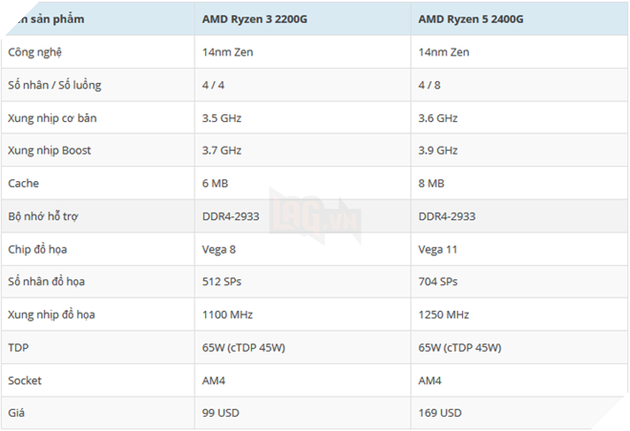Image resolution: width=630 pixels, height=431 pixels.
Task: Select the '3.9 GHz' boost clock value
Action: coord(438,151)
